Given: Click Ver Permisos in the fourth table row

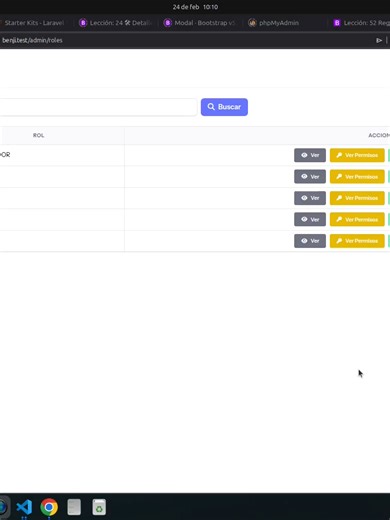Looking at the screenshot, I should click(x=357, y=219).
